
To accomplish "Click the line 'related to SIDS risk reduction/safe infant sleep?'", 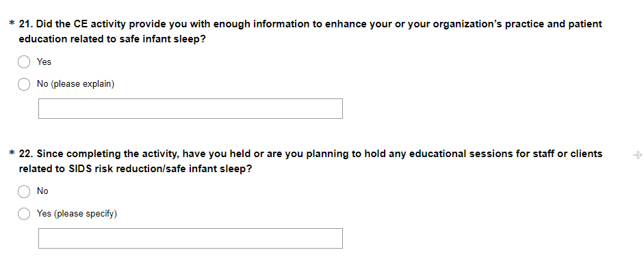I will [x=135, y=169].
